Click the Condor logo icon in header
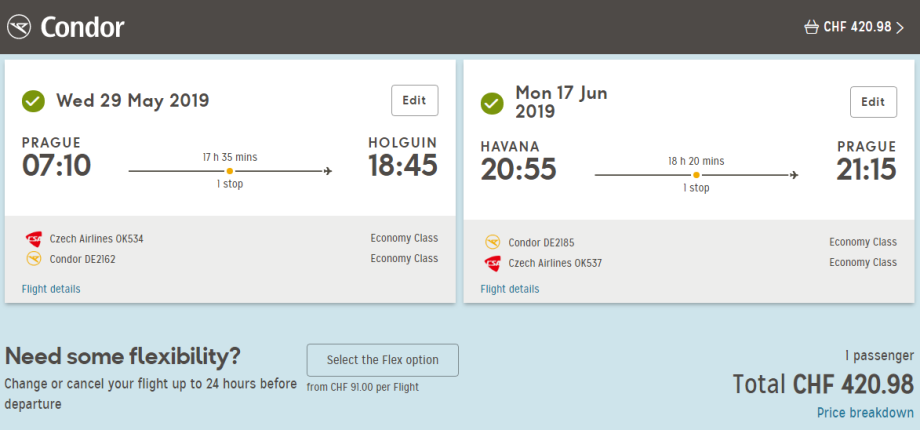The width and height of the screenshot is (920, 430). (20, 26)
